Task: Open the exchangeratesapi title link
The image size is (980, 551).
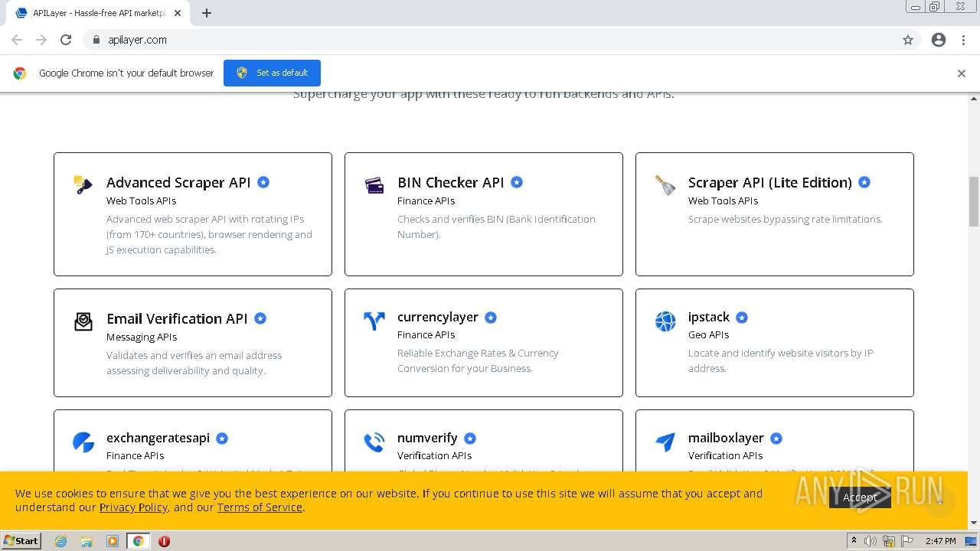Action: [158, 438]
